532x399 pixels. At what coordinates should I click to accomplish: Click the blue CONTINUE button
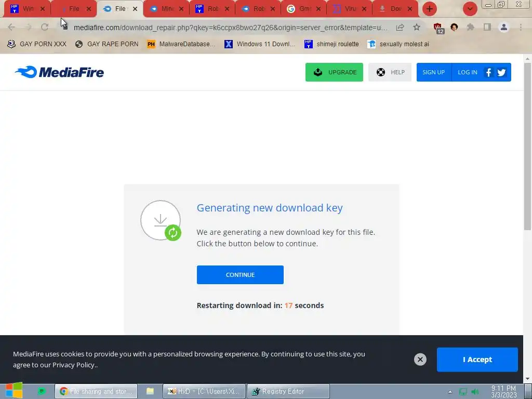[240, 275]
